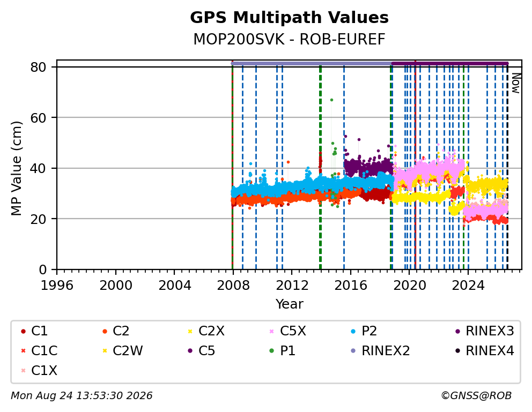
Task: Click the C1 legend marker
Action: click(x=23, y=331)
